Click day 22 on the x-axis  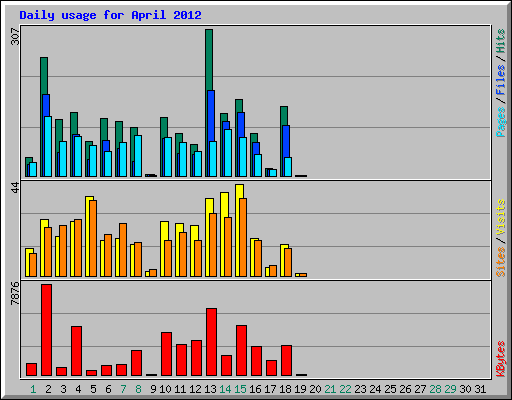[x=345, y=389]
